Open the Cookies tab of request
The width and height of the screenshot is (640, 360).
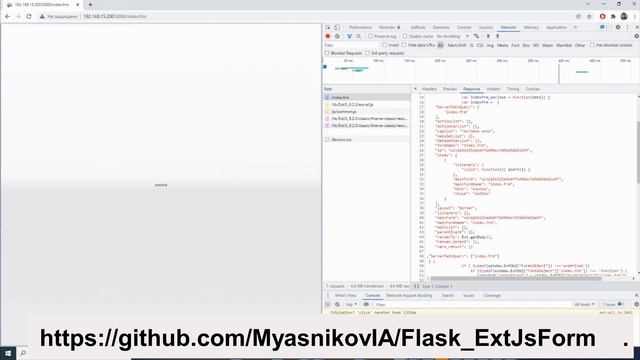[533, 89]
